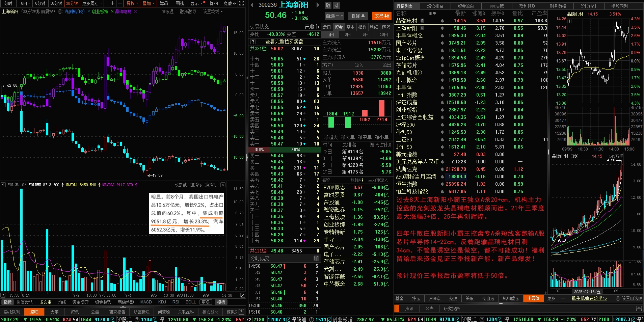Image resolution: width=644 pixels, height=322 pixels.
Task: Close the VOL indicator panel
Action: coord(223,185)
